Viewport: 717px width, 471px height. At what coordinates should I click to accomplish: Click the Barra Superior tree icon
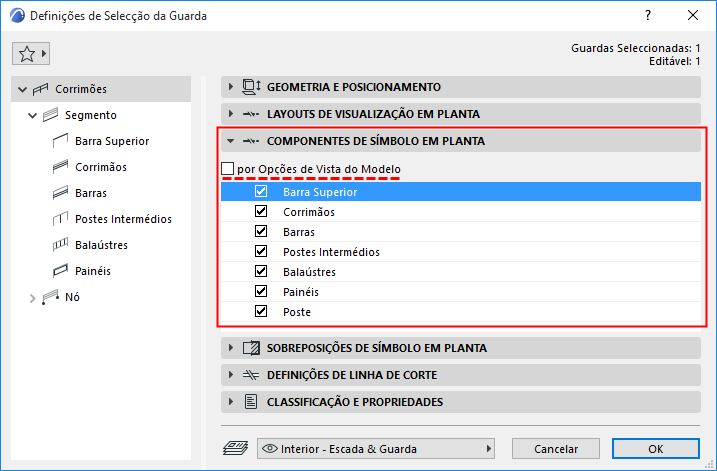[x=59, y=141]
